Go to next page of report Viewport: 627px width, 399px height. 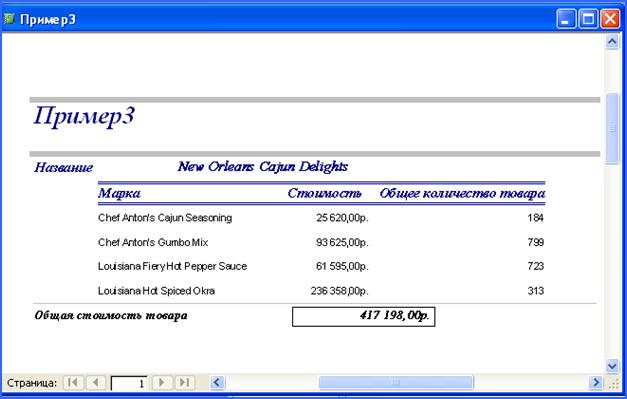(162, 383)
